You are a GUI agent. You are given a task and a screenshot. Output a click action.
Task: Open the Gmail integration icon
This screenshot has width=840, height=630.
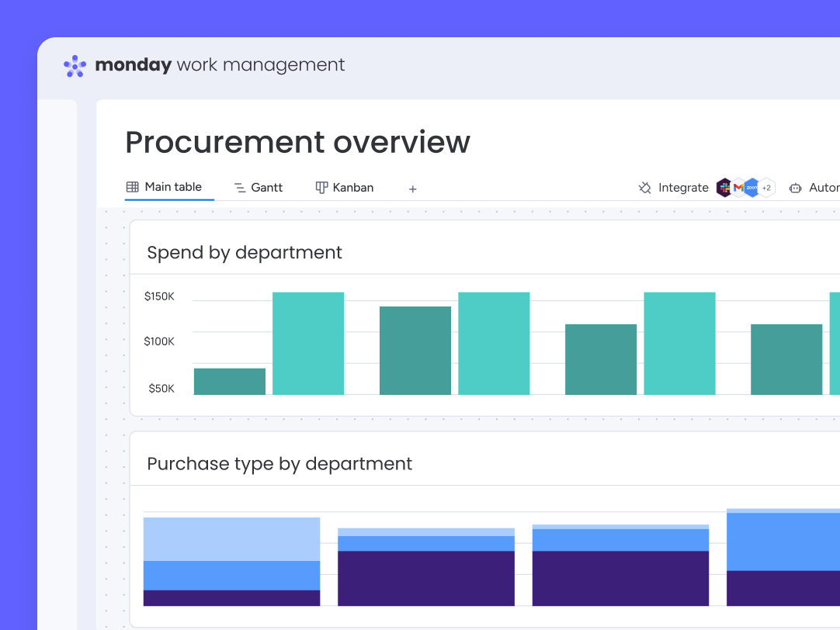[x=738, y=187]
